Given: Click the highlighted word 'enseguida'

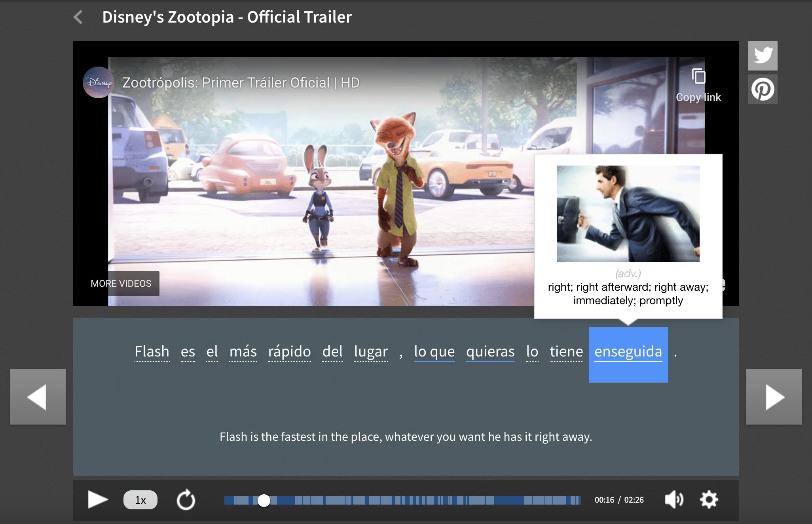Looking at the screenshot, I should (x=628, y=352).
